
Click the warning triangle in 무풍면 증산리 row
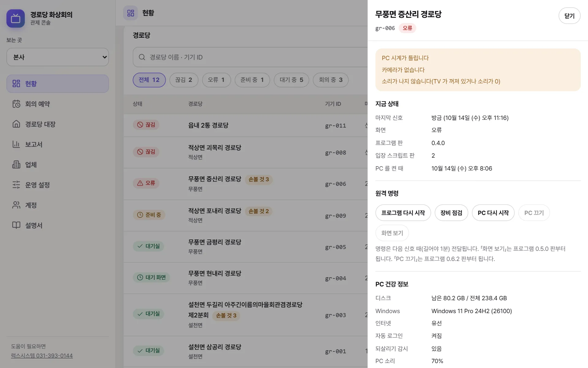coord(140,183)
